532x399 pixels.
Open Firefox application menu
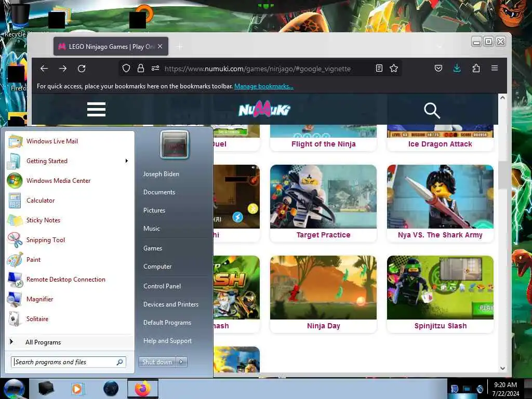[495, 68]
